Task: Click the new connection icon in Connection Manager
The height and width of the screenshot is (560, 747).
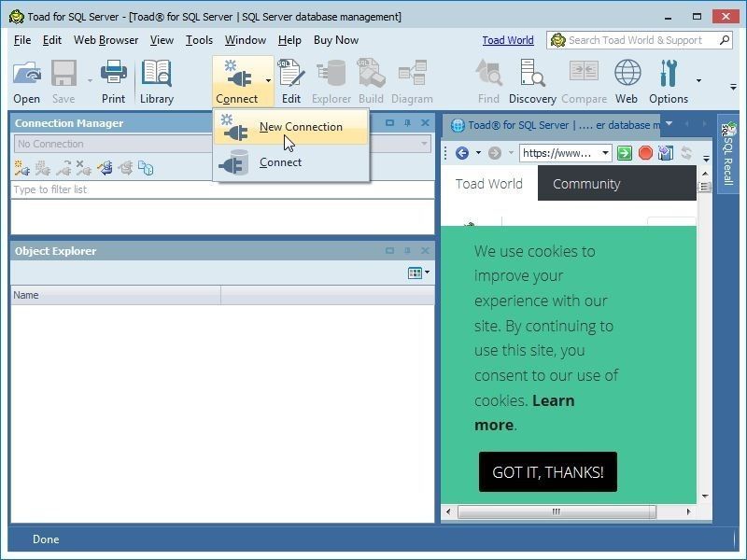Action: [21, 168]
